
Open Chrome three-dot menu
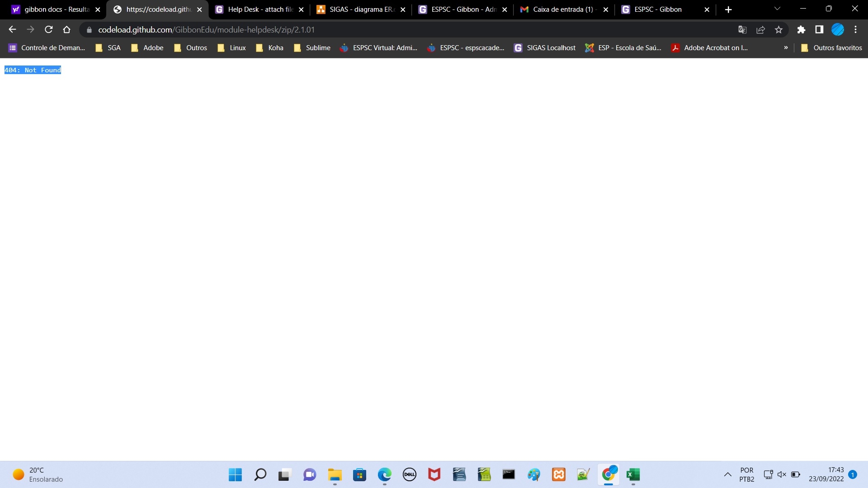point(855,30)
